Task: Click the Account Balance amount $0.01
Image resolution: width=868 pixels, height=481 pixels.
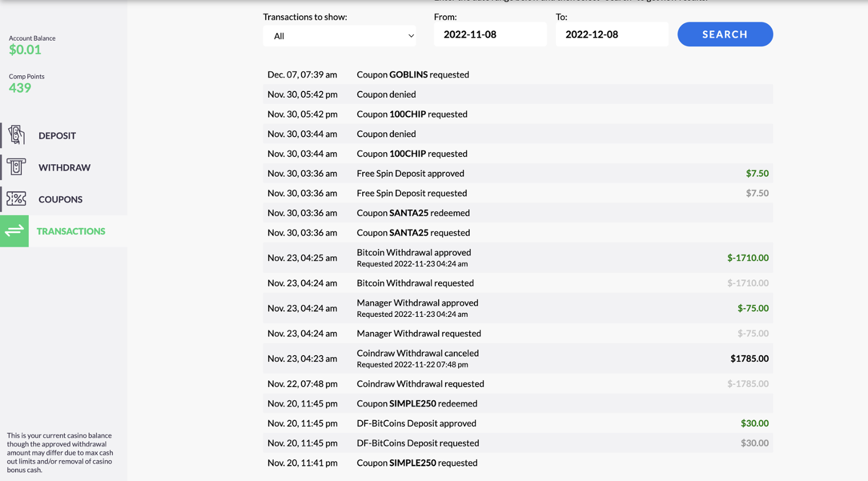Action: [25, 50]
